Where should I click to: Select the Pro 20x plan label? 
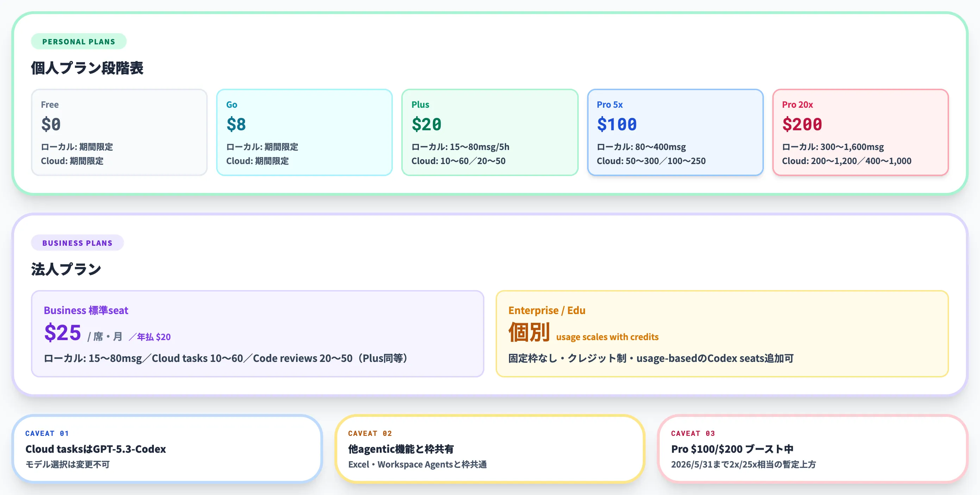pyautogui.click(x=797, y=105)
